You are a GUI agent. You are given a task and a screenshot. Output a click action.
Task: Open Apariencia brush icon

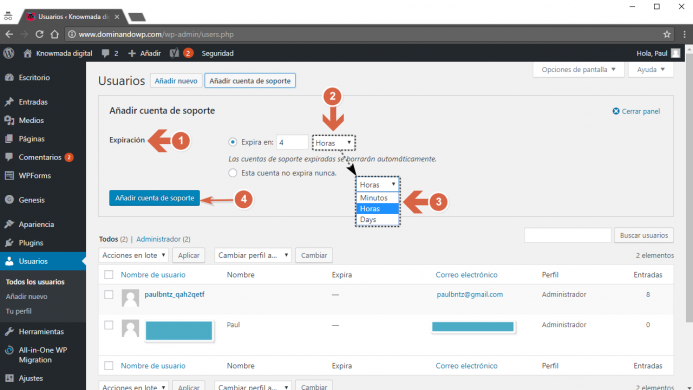coord(9,224)
